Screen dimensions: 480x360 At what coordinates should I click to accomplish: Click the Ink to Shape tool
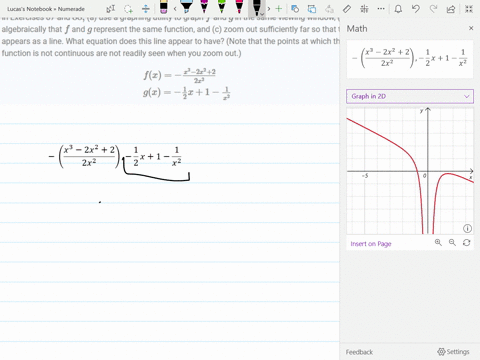(295, 9)
